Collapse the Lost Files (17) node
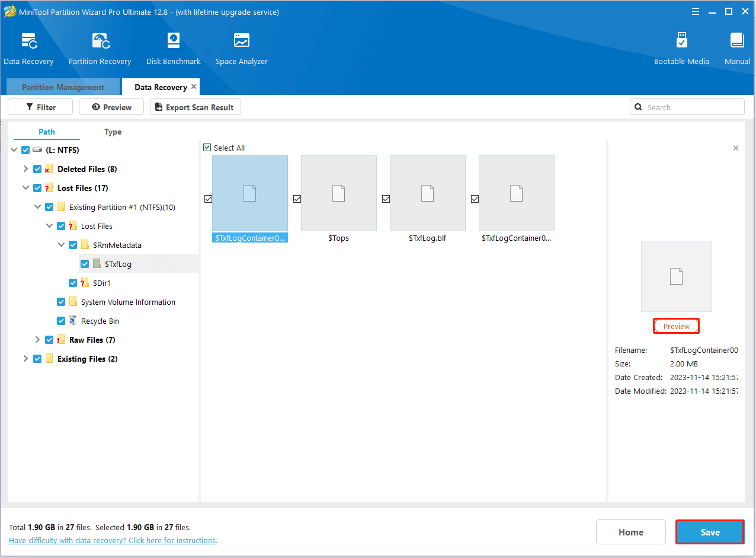This screenshot has height=558, width=756. coord(25,188)
